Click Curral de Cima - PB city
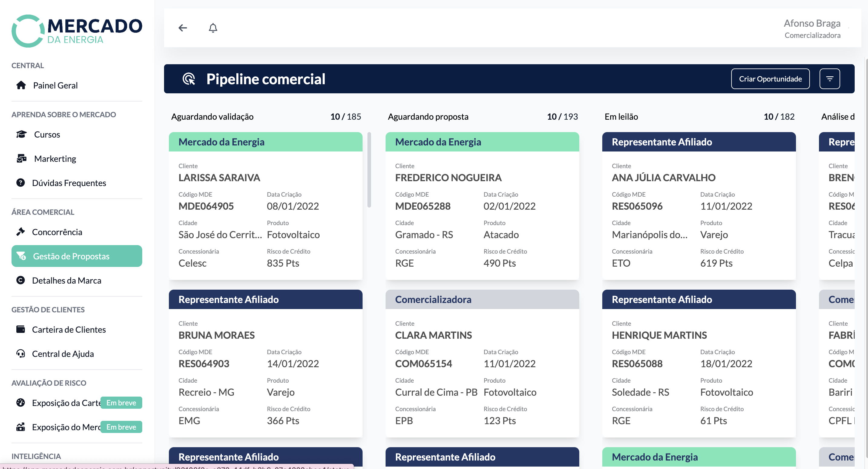 pos(436,392)
